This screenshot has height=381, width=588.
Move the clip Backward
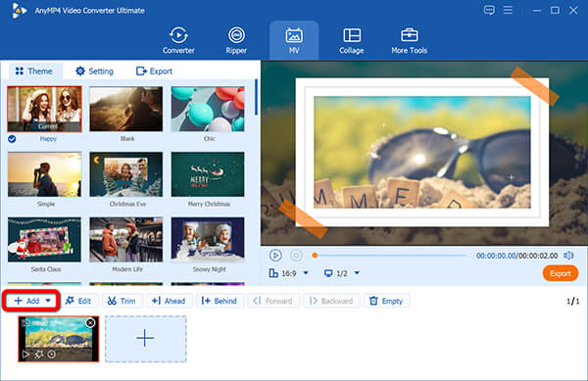click(x=331, y=301)
